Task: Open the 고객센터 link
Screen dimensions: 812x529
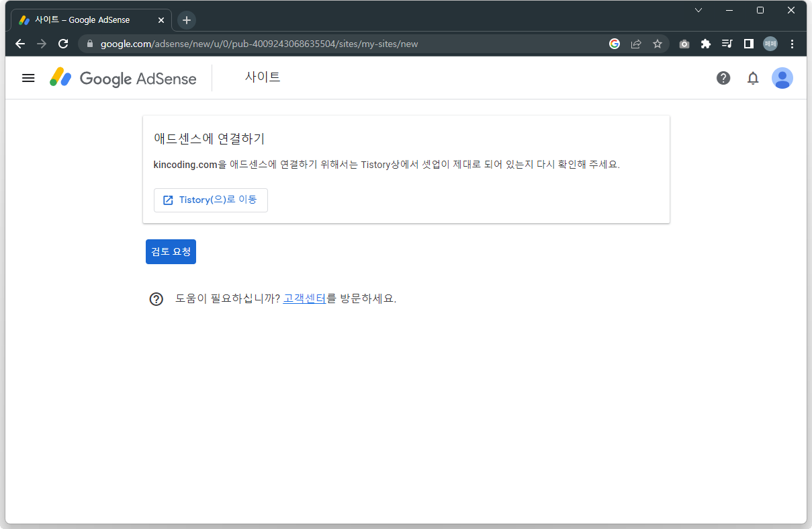Action: 304,298
